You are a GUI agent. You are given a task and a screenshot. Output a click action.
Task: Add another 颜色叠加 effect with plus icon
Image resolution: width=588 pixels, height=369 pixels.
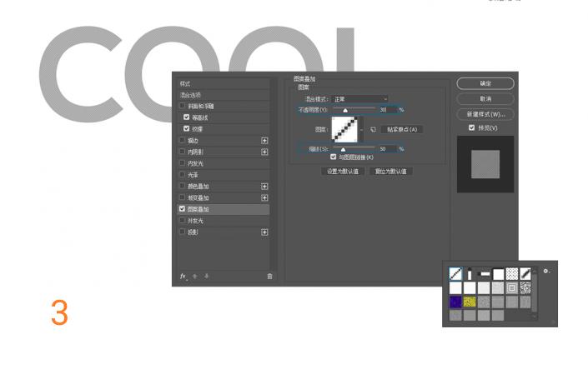(x=264, y=187)
